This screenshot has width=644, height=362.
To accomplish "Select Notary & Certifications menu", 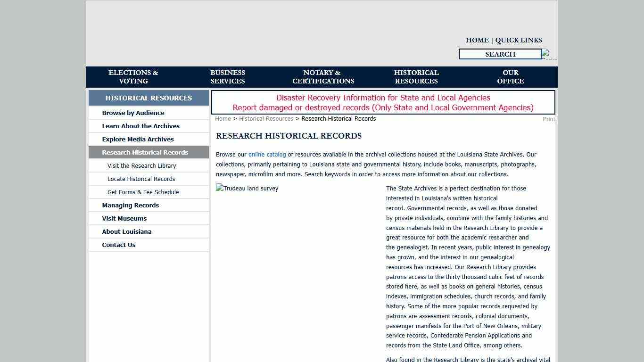I will (323, 77).
